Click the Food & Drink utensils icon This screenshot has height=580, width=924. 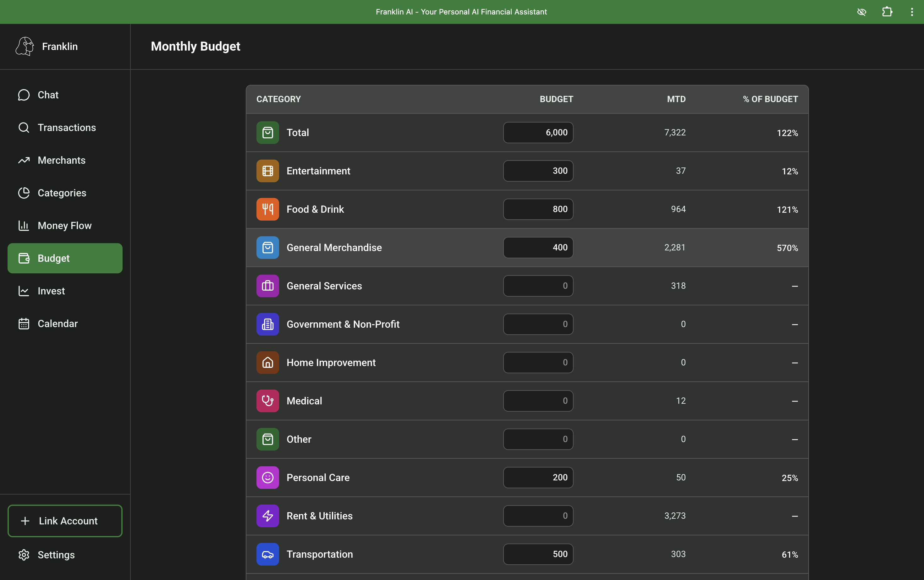tap(267, 209)
